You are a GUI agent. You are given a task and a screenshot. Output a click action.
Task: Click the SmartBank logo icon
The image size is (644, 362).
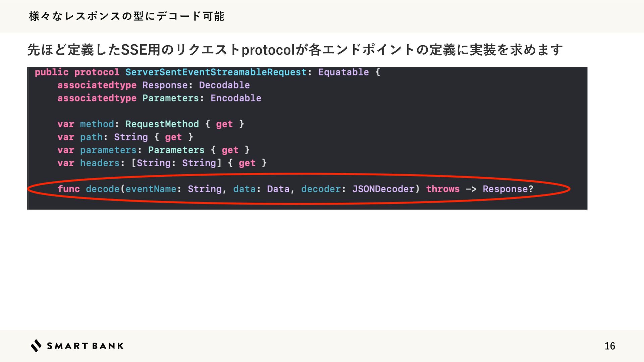point(36,346)
